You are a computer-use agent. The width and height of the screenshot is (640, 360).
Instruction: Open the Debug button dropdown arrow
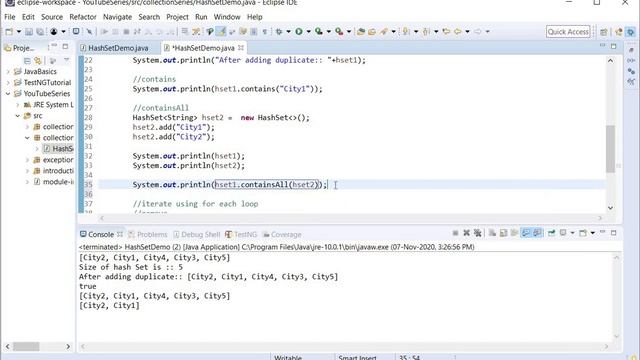[288, 31]
